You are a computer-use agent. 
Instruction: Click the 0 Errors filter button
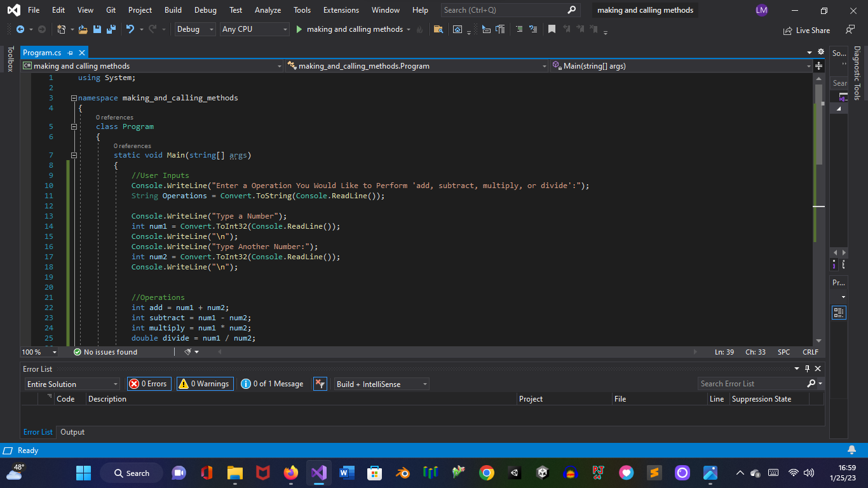click(x=149, y=384)
